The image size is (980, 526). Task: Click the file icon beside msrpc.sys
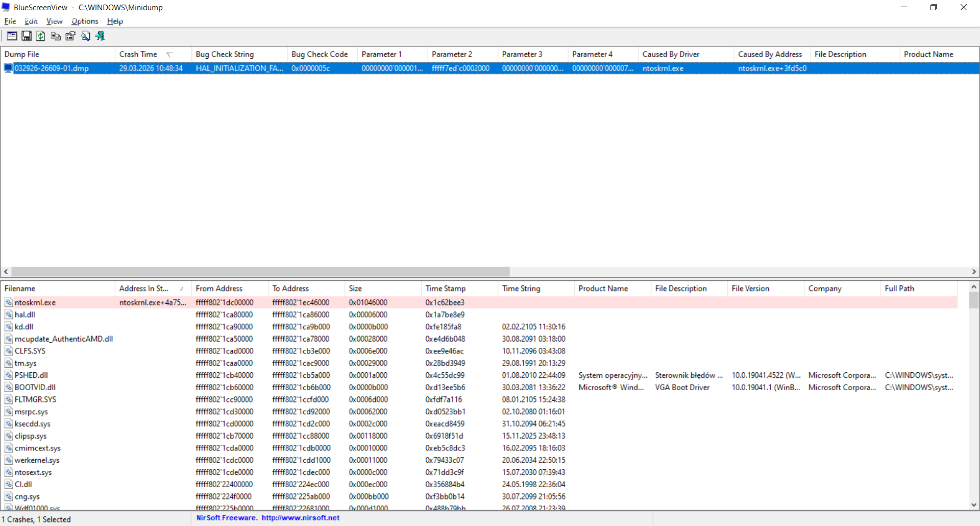9,412
